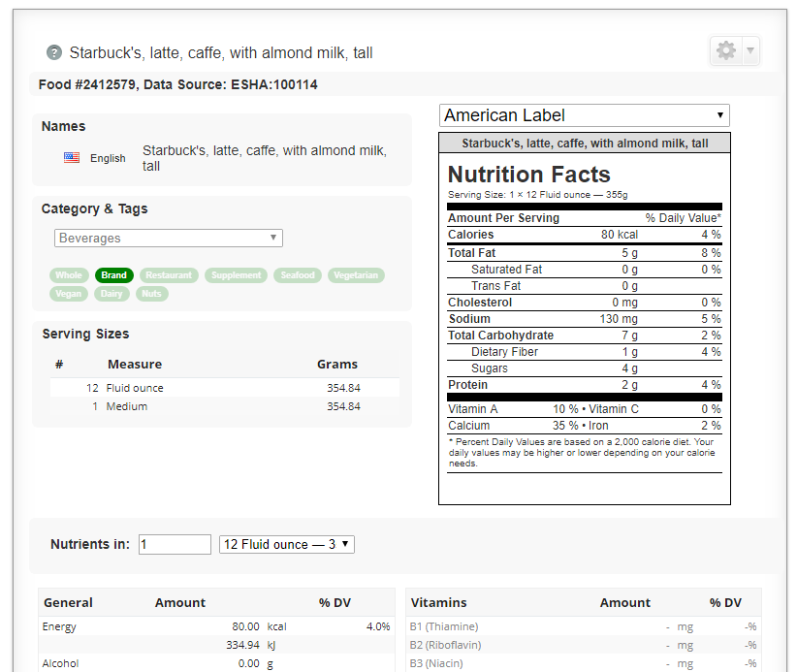797x672 pixels.
Task: Click the Serving Size line on the label
Action: [538, 195]
